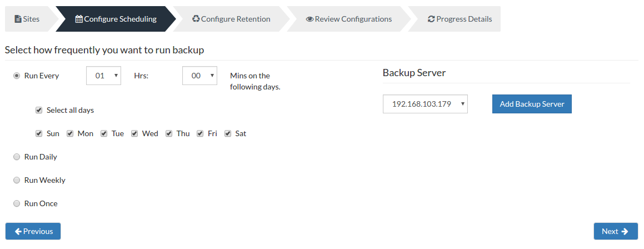Screen dimensions: 644x249
Task: Open the hours dropdown showing 01
Action: 103,76
